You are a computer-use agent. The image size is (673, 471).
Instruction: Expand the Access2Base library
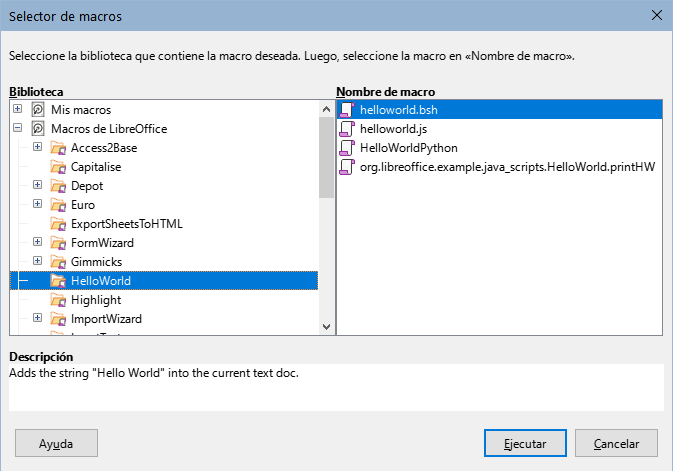[x=37, y=147]
